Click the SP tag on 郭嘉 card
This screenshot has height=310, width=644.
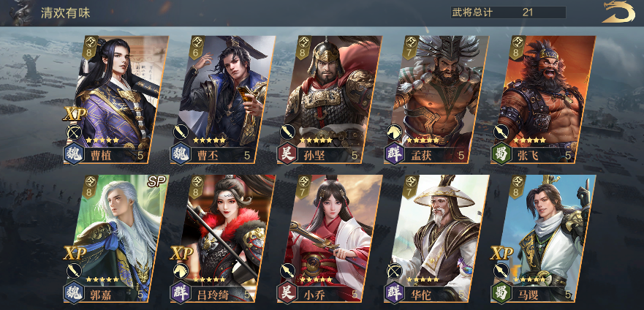coord(156,182)
